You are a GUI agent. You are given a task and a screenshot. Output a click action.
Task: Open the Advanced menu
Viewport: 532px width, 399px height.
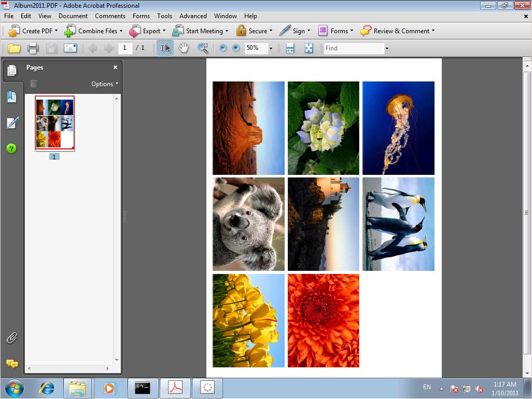pos(193,16)
